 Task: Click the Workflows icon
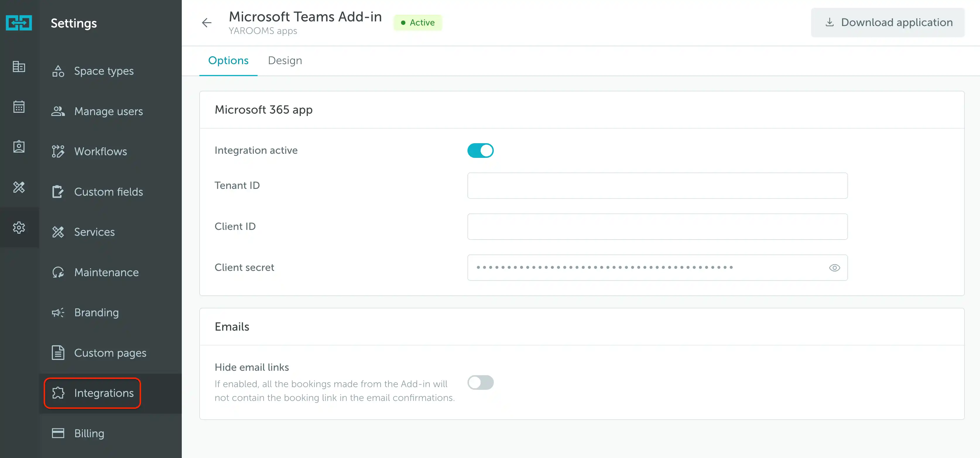(58, 151)
